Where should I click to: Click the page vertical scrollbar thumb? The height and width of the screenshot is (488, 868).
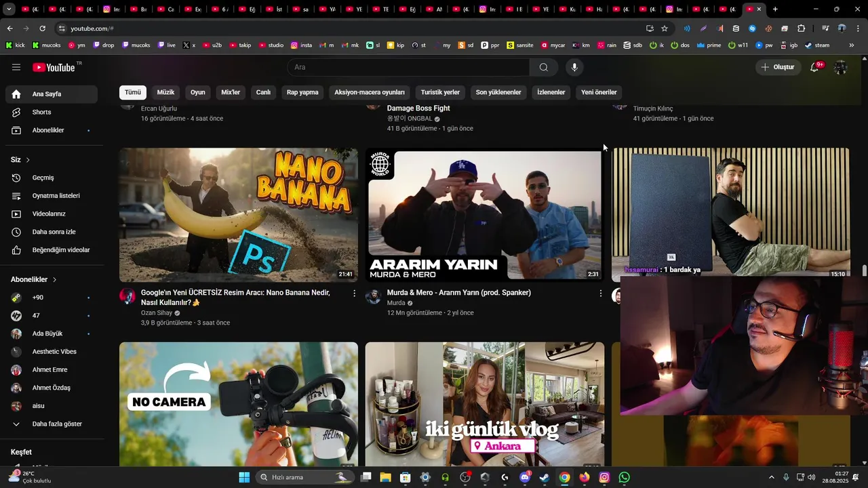point(864,271)
